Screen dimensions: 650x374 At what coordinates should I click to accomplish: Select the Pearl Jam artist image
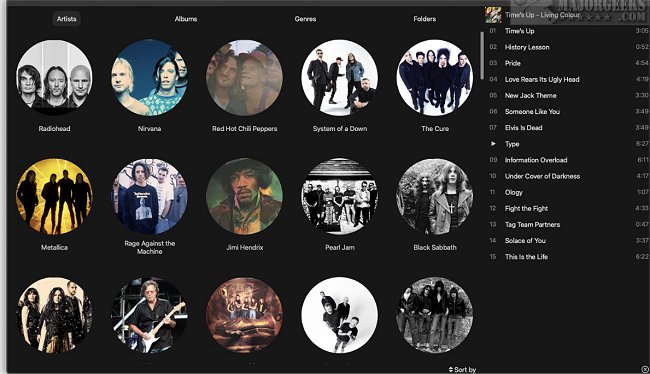pyautogui.click(x=340, y=197)
